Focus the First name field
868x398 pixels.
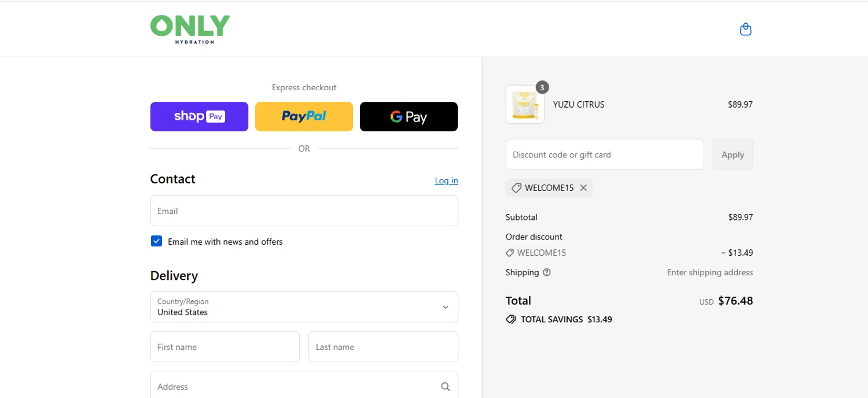pos(225,347)
